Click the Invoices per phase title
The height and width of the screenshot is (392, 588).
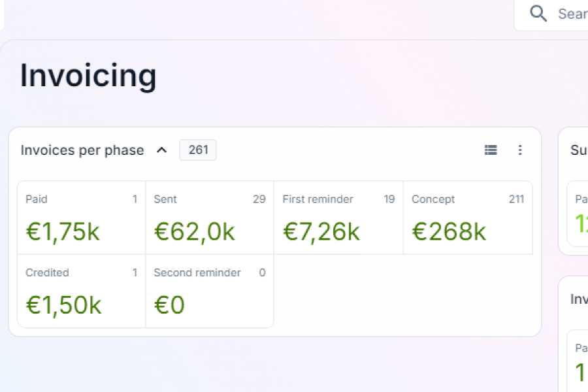(x=82, y=150)
